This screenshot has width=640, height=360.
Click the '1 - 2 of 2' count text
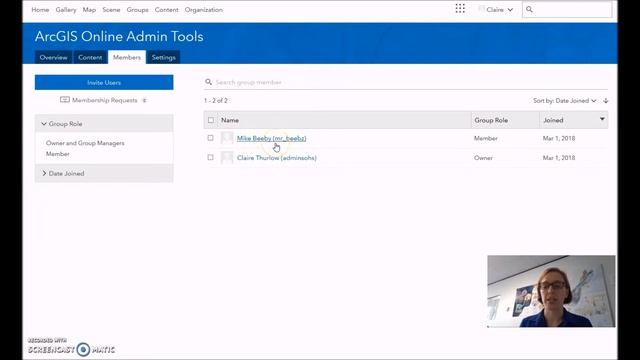pos(216,100)
